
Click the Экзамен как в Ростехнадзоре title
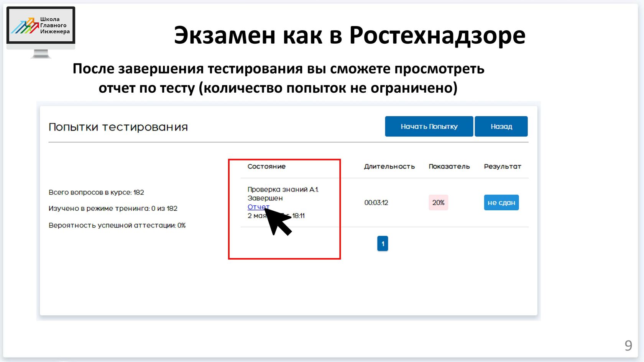(x=350, y=35)
